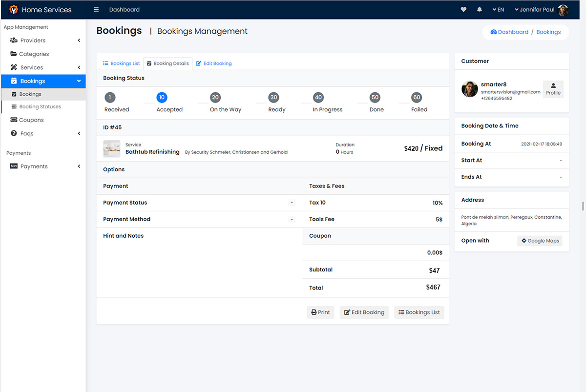
Task: Open the EN language dropdown
Action: [498, 10]
